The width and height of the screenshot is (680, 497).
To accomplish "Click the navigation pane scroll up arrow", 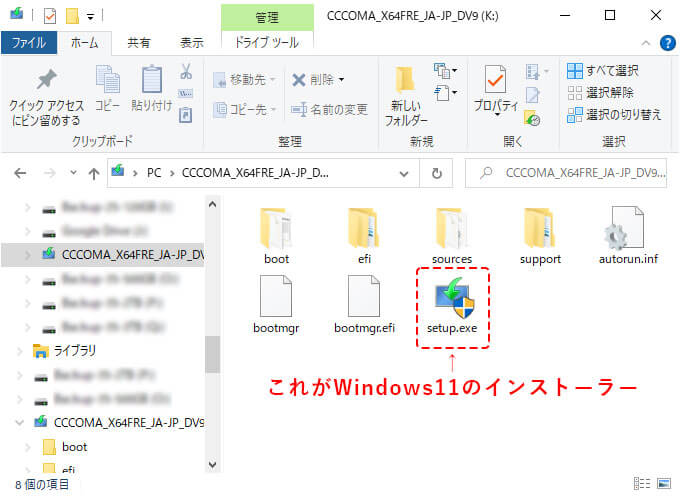I will tap(212, 204).
